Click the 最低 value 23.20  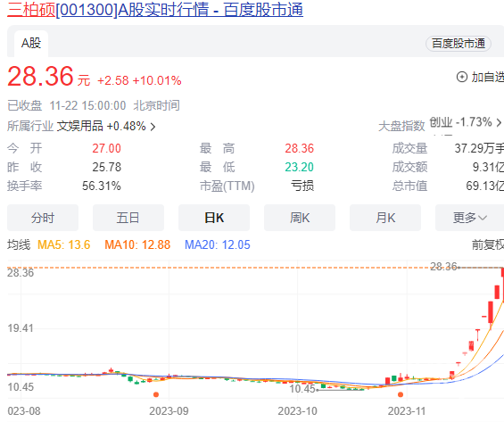(x=299, y=167)
